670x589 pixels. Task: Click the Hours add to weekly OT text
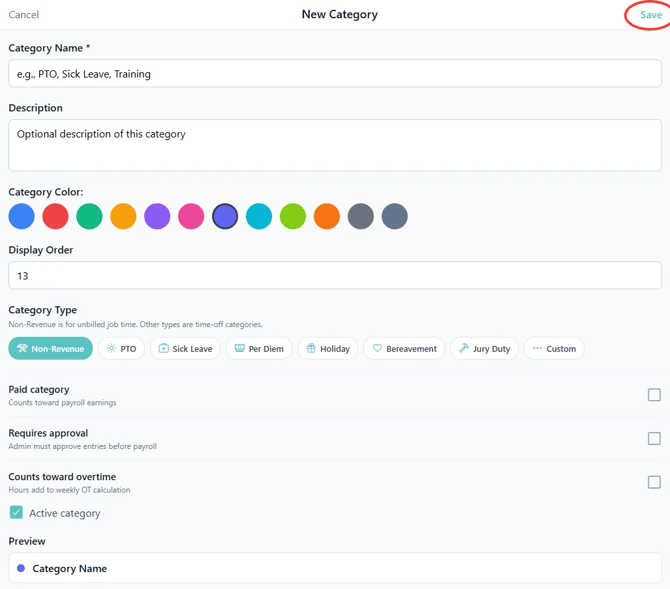(69, 490)
